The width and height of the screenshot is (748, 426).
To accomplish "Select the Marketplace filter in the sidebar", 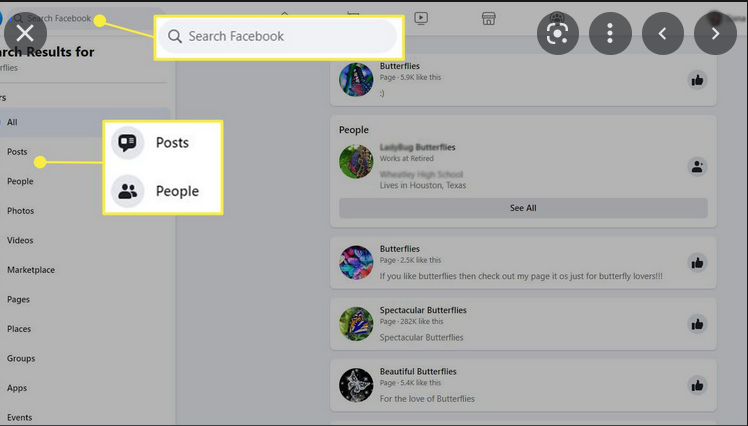I will (31, 270).
